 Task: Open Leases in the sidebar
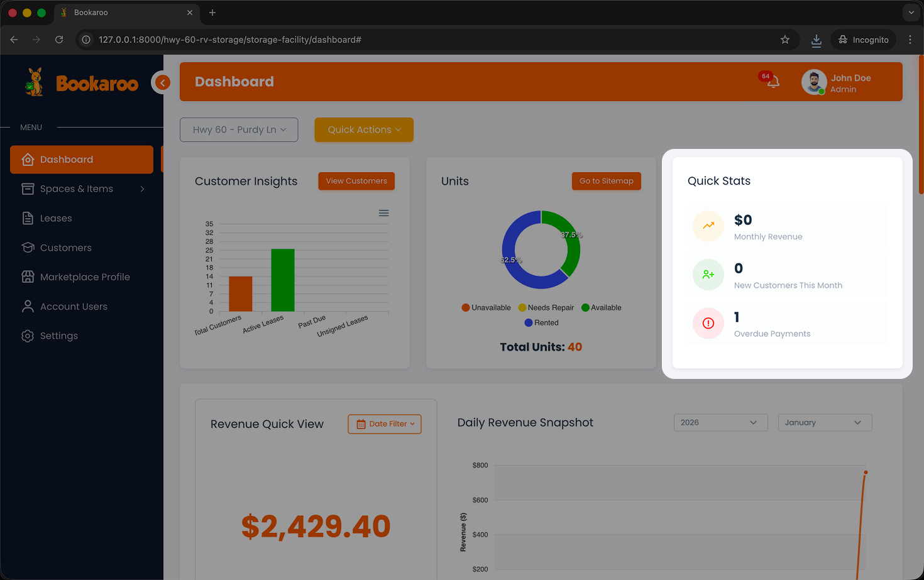pyautogui.click(x=56, y=219)
